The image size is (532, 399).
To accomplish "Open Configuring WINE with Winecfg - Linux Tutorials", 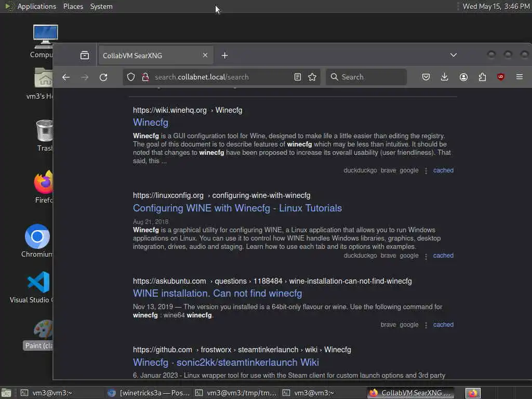I will tap(237, 208).
